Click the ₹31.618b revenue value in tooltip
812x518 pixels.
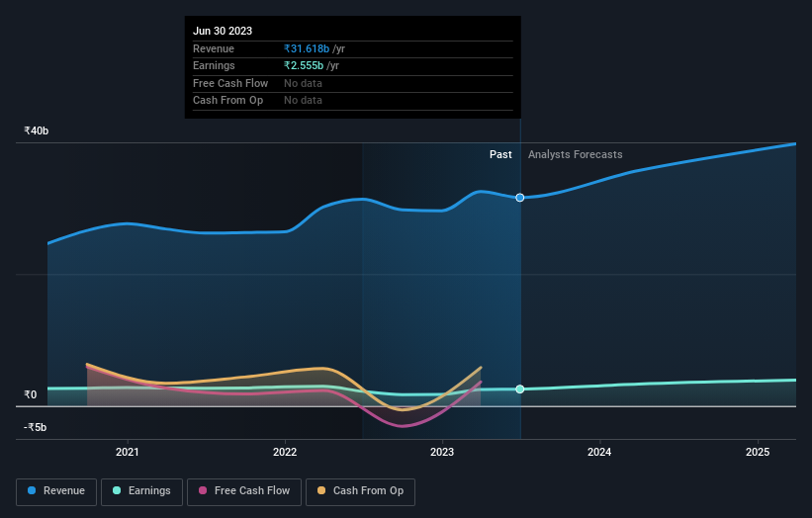pyautogui.click(x=307, y=48)
